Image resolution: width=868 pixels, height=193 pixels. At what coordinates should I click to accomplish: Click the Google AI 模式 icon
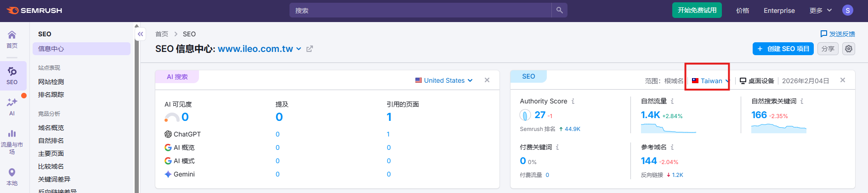click(x=168, y=161)
